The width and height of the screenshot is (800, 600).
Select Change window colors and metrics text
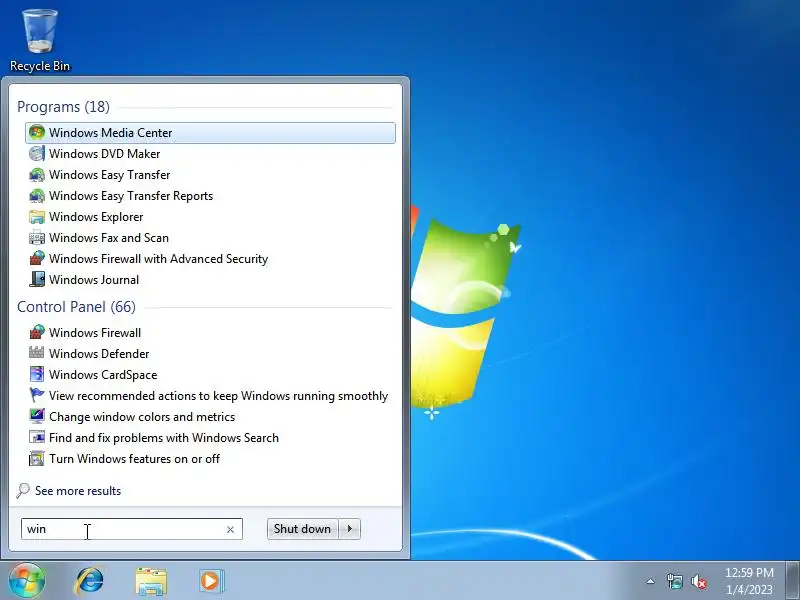tap(142, 417)
